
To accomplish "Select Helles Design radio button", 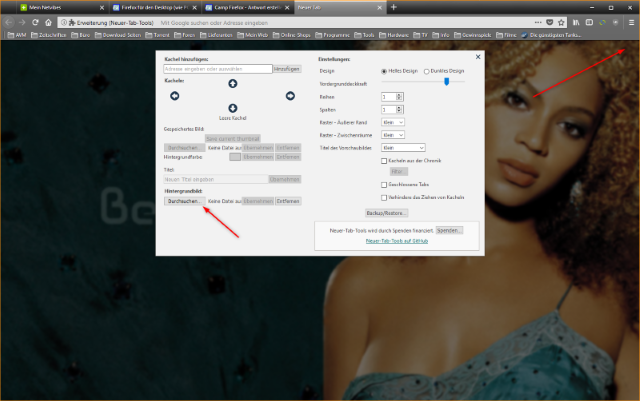I will [384, 71].
